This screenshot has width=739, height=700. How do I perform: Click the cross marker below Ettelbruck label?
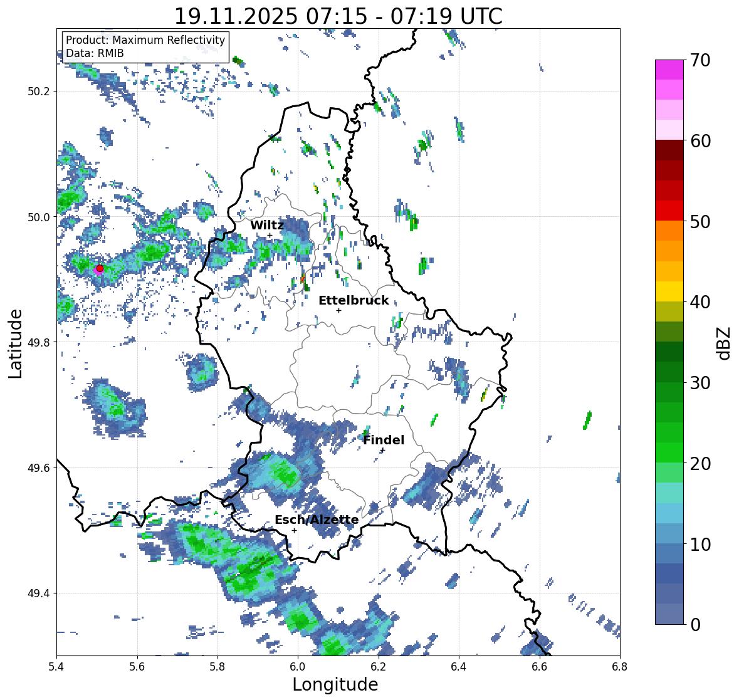pos(338,310)
